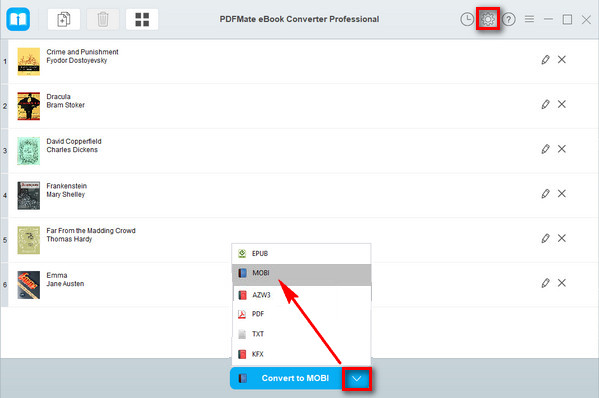Click author 'Thomas Hardy'
599x398 pixels.
coord(69,239)
